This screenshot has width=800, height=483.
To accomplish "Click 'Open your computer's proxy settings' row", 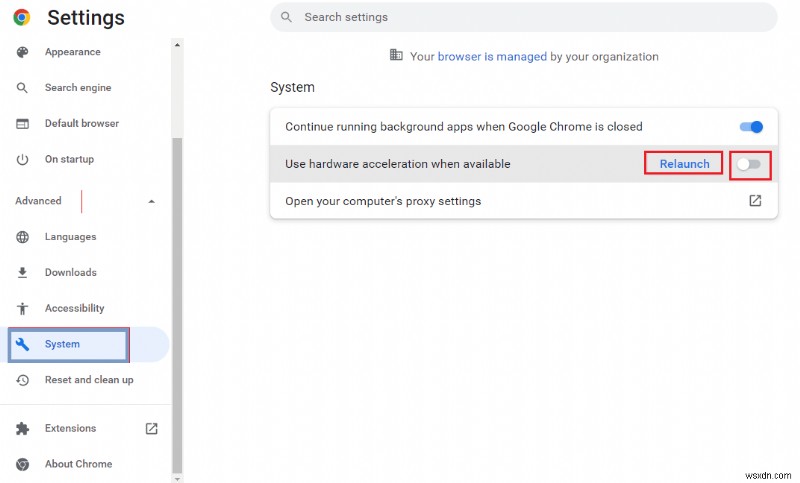I will coord(523,201).
